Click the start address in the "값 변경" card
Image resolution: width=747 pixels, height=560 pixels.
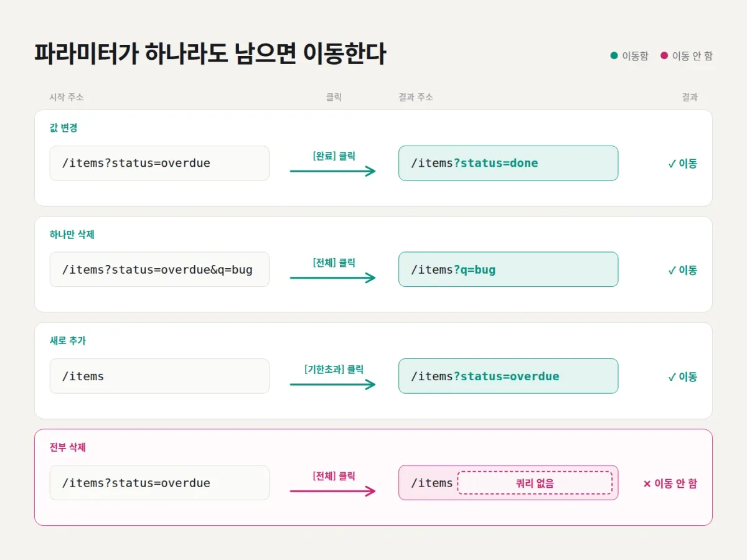tap(159, 163)
